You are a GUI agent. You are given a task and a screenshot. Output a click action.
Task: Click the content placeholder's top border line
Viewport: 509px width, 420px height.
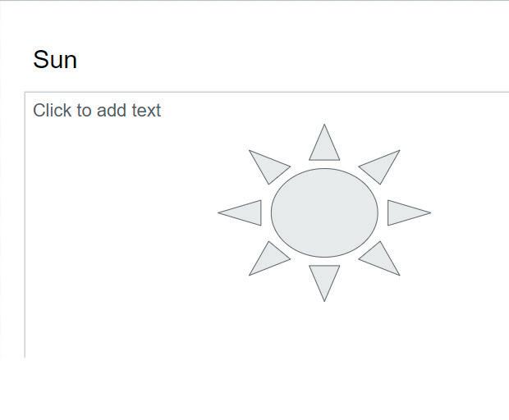pos(267,93)
